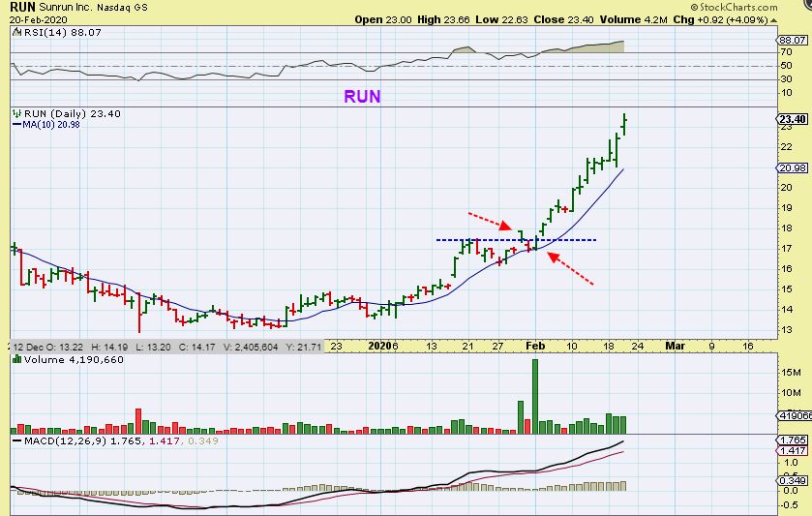The height and width of the screenshot is (516, 812).
Task: Click the Low 22.63 value
Action: tap(501, 19)
